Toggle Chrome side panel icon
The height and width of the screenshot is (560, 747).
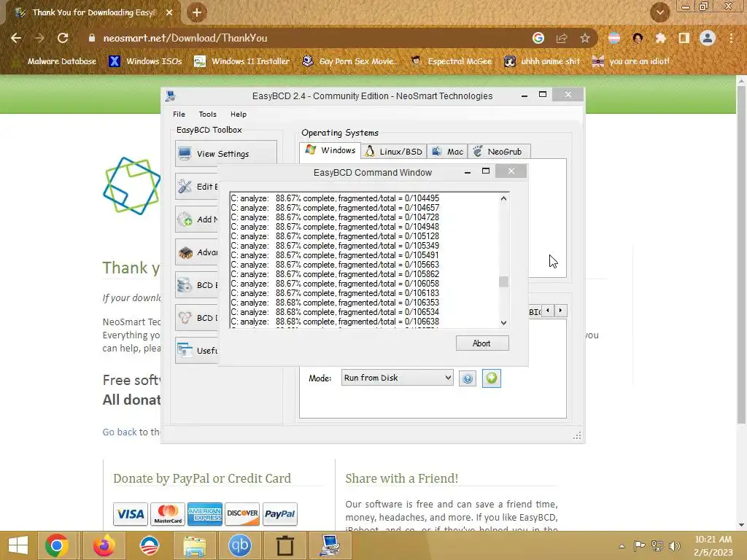tap(684, 38)
